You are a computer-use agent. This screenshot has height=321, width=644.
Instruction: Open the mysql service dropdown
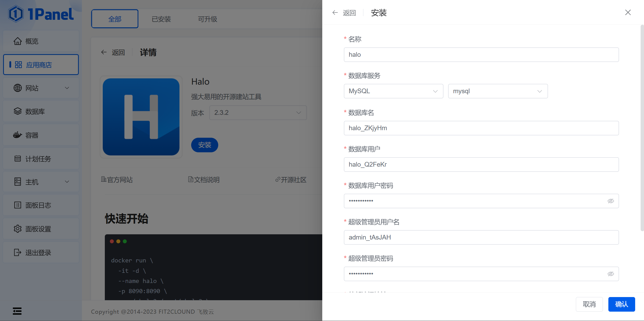pyautogui.click(x=498, y=91)
